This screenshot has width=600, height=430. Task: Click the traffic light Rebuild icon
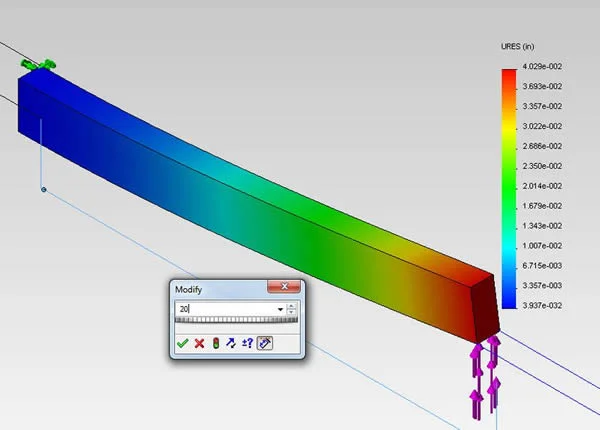tap(215, 342)
